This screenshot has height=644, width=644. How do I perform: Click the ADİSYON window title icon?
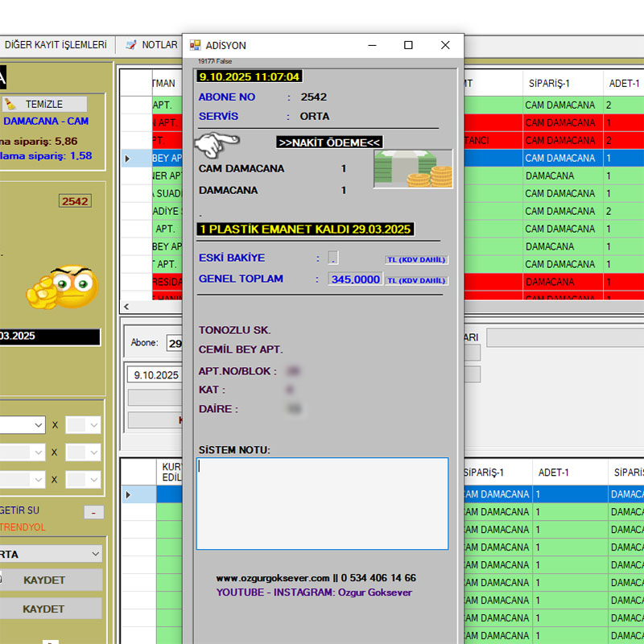click(x=196, y=46)
